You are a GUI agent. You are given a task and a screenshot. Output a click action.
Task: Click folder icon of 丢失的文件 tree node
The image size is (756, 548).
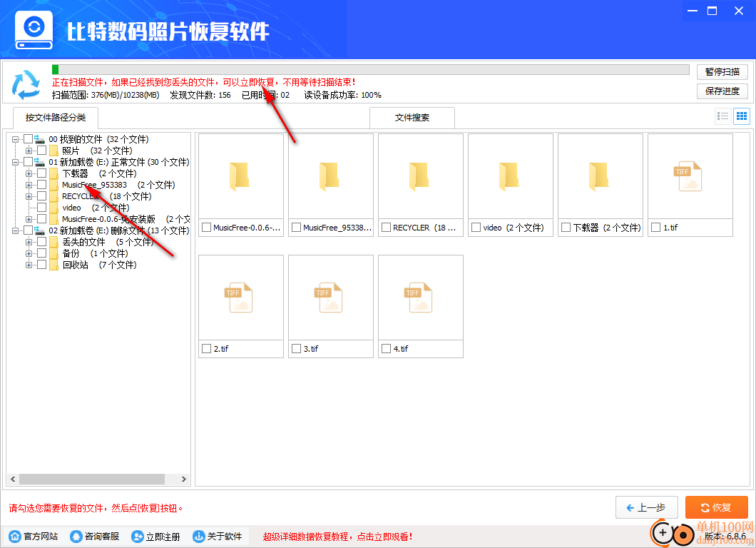coord(53,242)
